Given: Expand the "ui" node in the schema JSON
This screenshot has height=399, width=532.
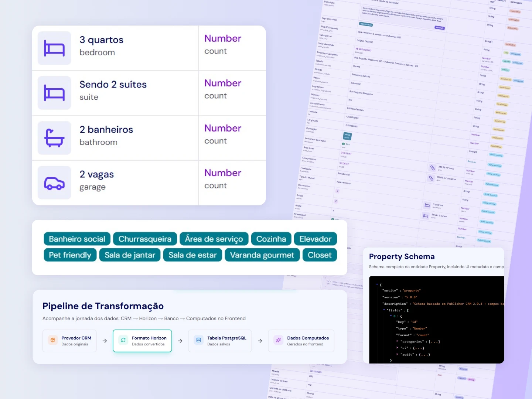Looking at the screenshot, I should click(398, 348).
